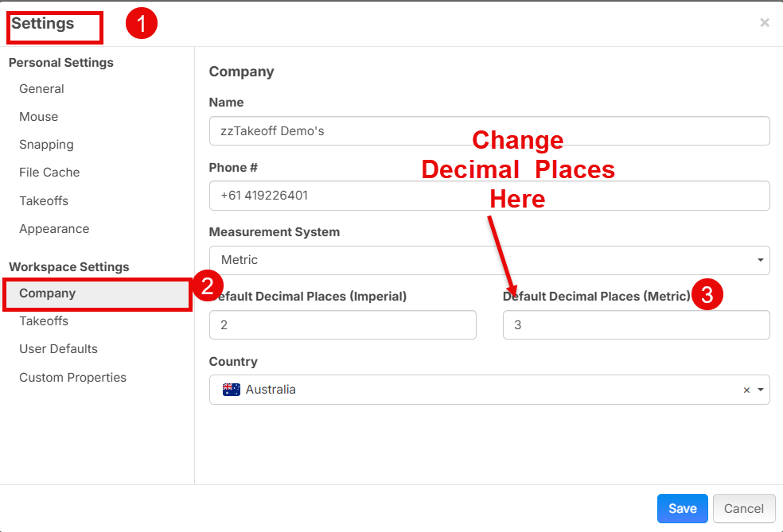Switch to Appearance settings
Image resolution: width=783 pixels, height=532 pixels.
coord(54,229)
